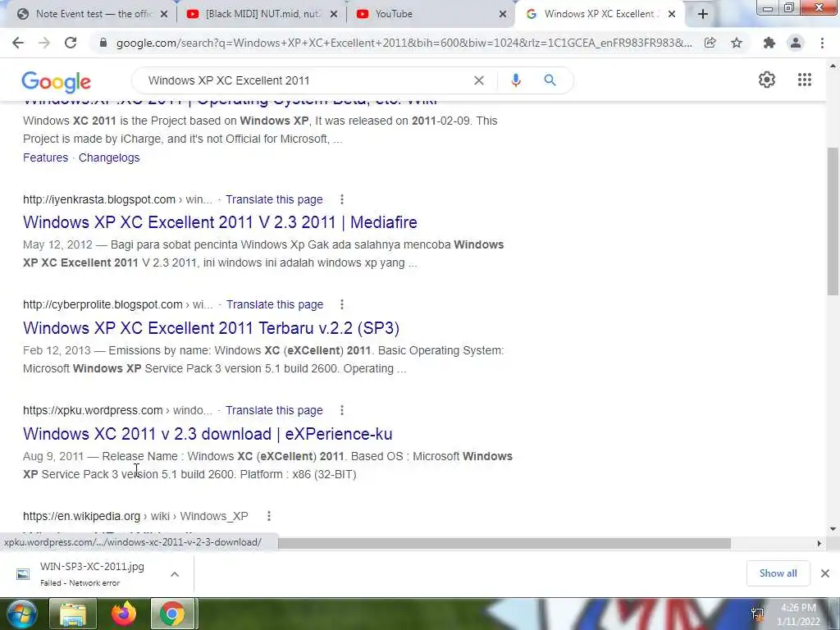This screenshot has width=840, height=630.
Task: Click the WIN-SP3-XC-2011.jpg file icon
Action: pyautogui.click(x=22, y=574)
